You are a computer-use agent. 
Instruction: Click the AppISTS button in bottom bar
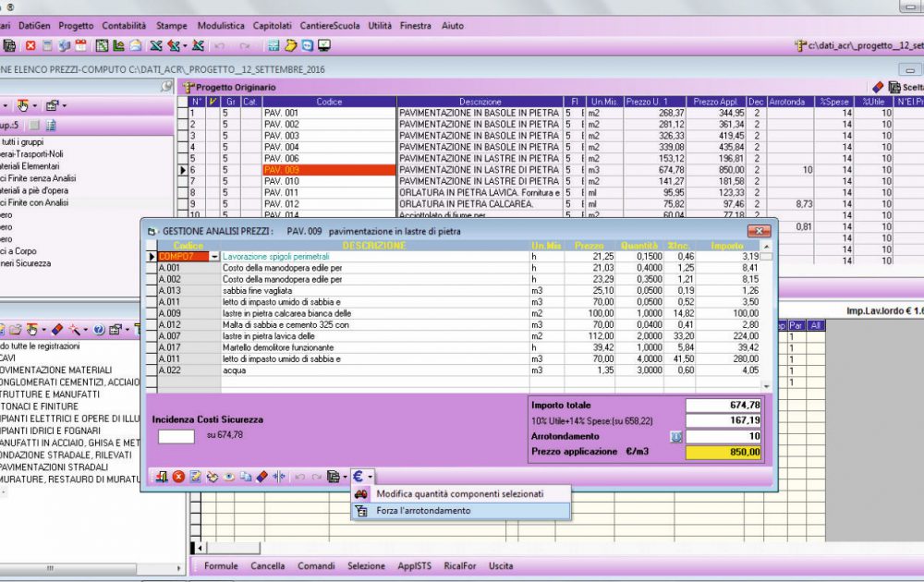coord(414,566)
